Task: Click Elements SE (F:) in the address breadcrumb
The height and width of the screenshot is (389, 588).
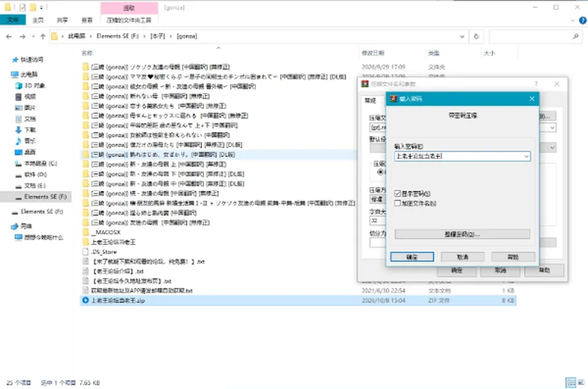Action: point(118,36)
